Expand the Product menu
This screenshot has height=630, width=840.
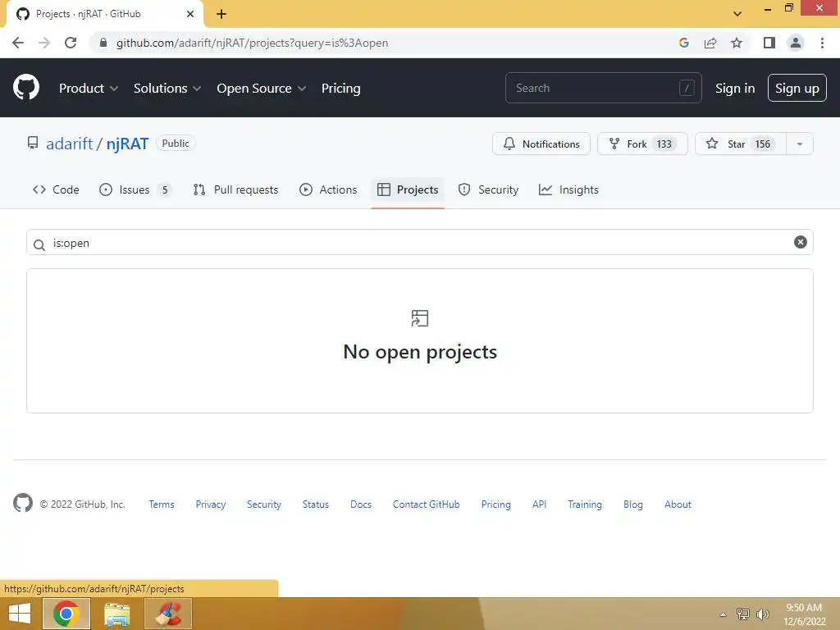[89, 88]
